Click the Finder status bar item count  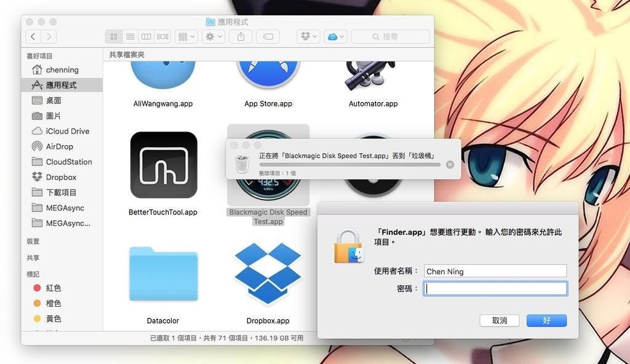tap(226, 338)
